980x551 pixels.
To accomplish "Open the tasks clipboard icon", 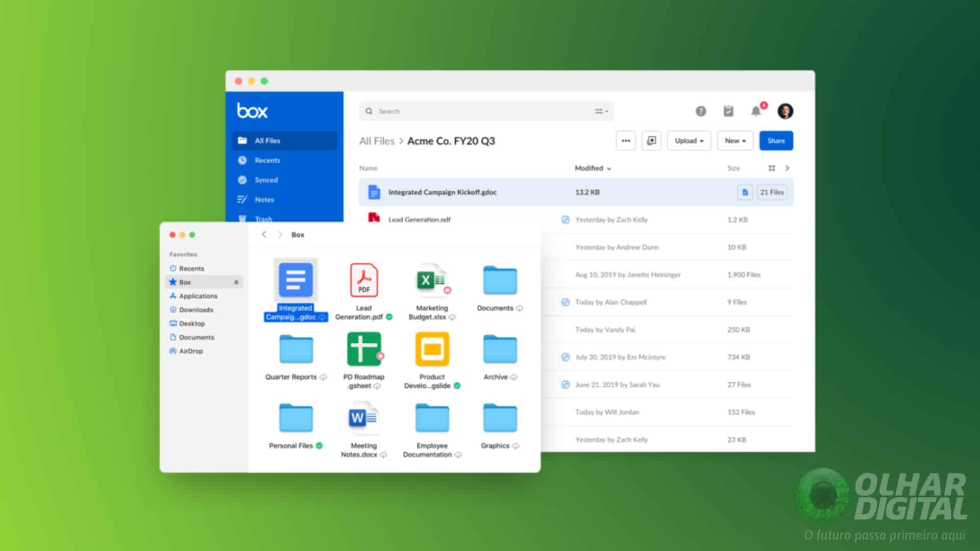I will click(x=728, y=111).
